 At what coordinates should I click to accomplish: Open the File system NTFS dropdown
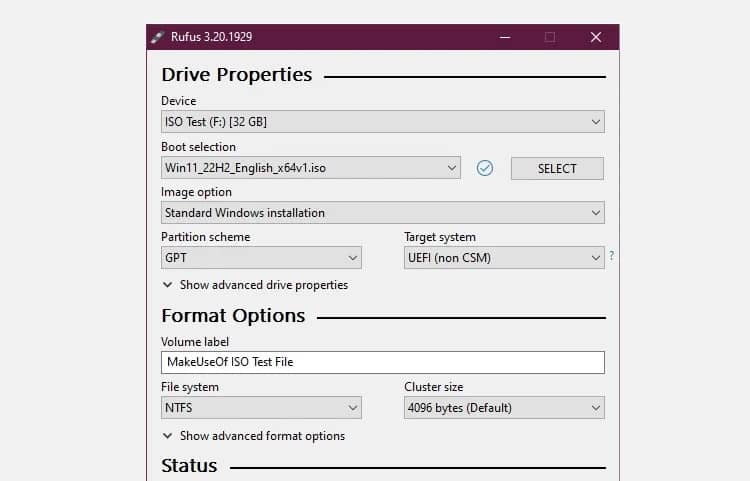pos(261,407)
